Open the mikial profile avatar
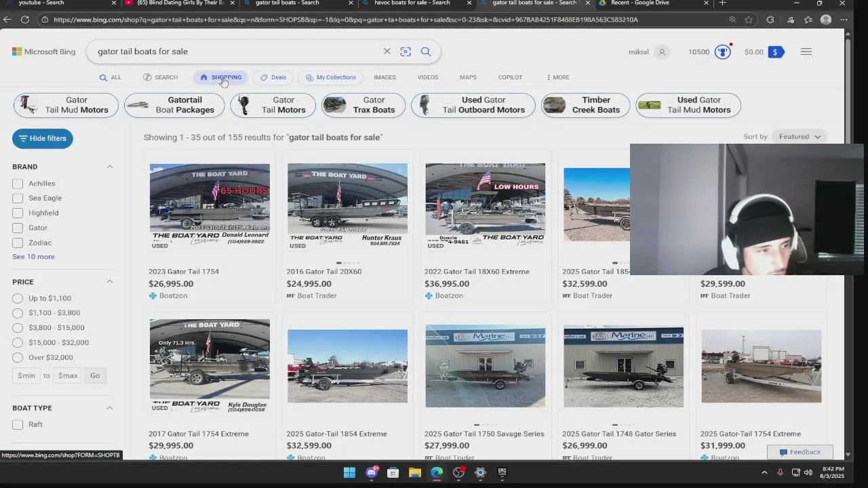868x488 pixels. click(662, 52)
